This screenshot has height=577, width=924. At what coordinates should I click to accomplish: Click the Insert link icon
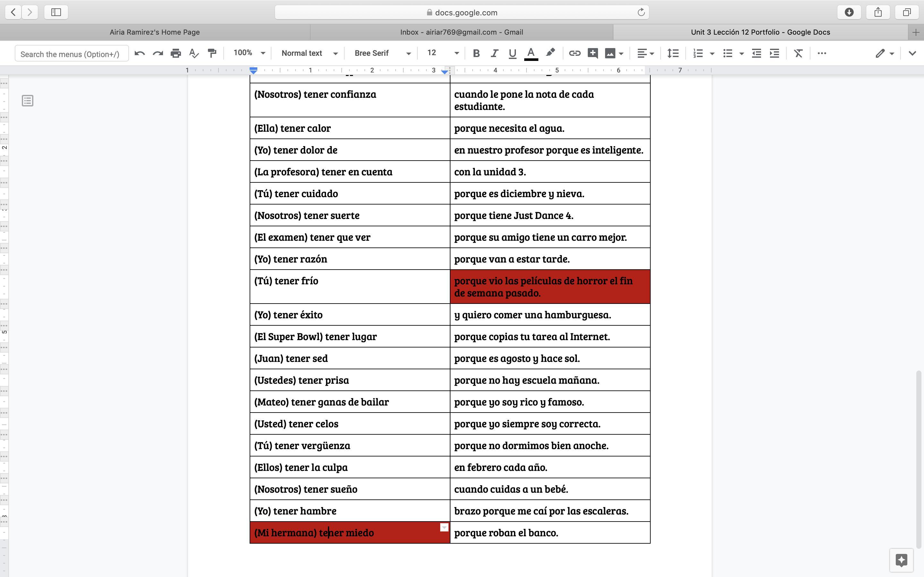click(x=575, y=54)
